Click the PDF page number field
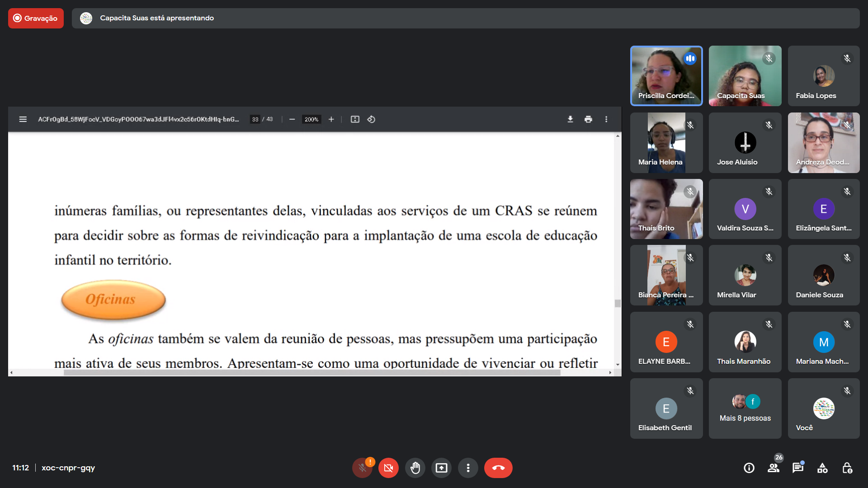 point(255,119)
